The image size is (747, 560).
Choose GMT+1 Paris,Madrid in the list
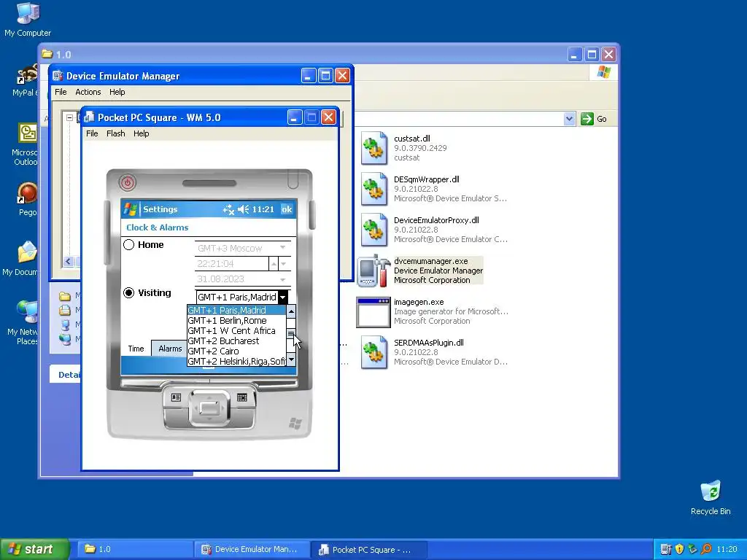click(236, 310)
